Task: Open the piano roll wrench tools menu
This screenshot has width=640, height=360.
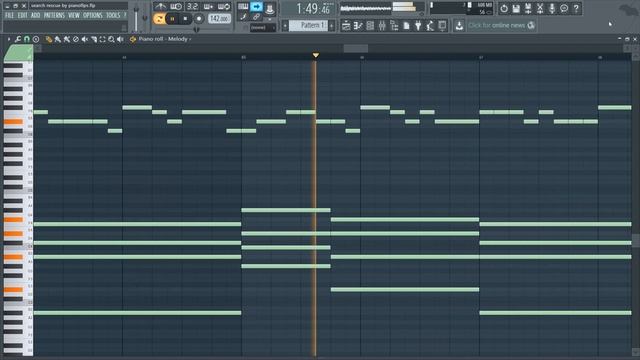Action: 18,39
